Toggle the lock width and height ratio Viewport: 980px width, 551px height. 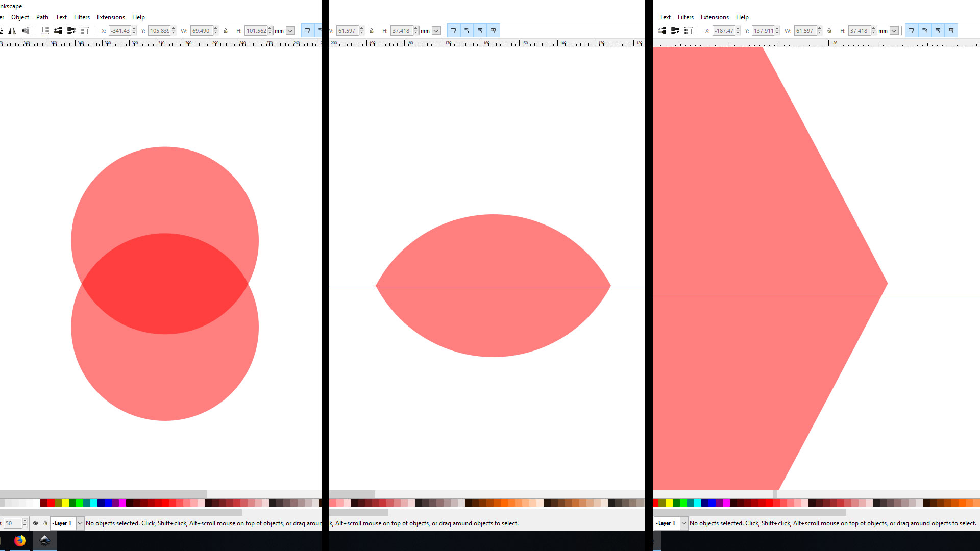click(225, 30)
